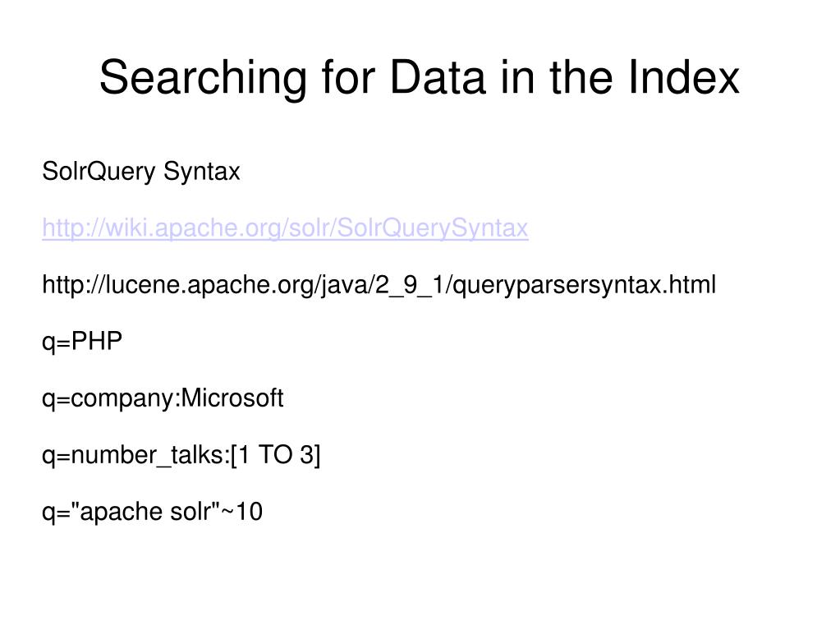Click the word 'Microsoft' in the company query
This screenshot has width=840, height=630.
click(232, 398)
